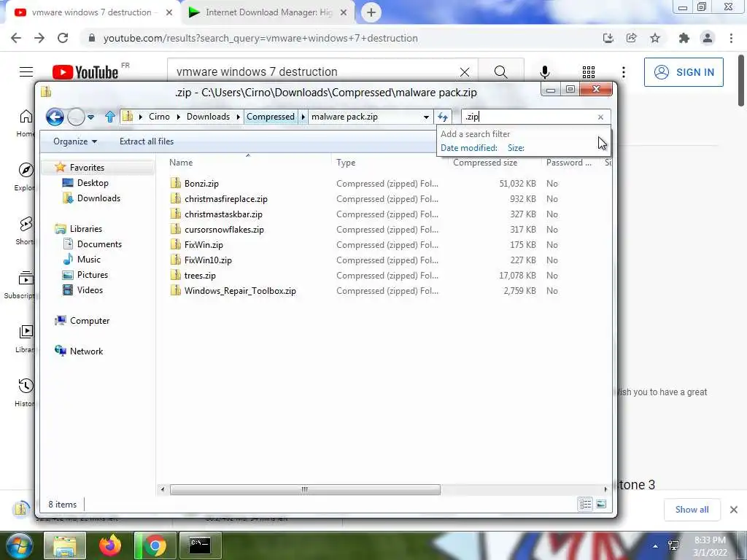Select Bonzi.zip zipped folder icon
Viewport: 747px width, 560px height.
pyautogui.click(x=176, y=183)
